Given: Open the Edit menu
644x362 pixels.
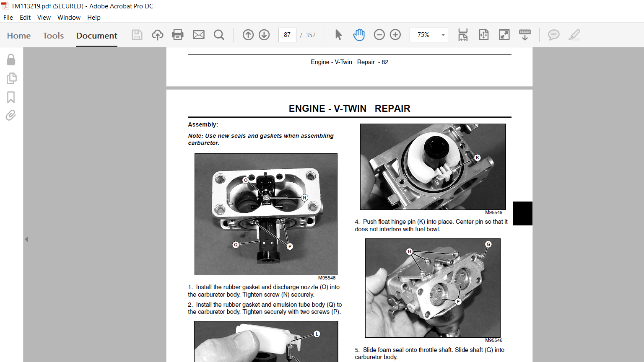Looking at the screenshot, I should pyautogui.click(x=25, y=18).
